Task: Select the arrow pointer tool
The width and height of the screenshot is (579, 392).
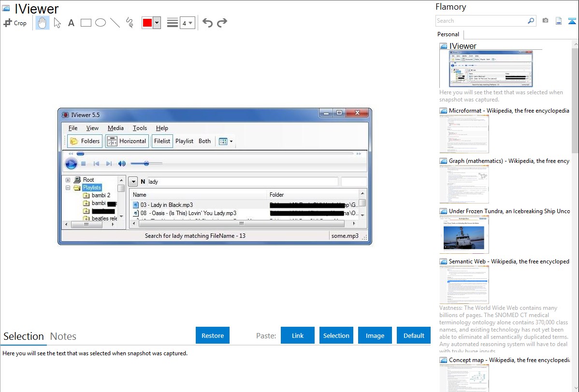Action: point(57,23)
